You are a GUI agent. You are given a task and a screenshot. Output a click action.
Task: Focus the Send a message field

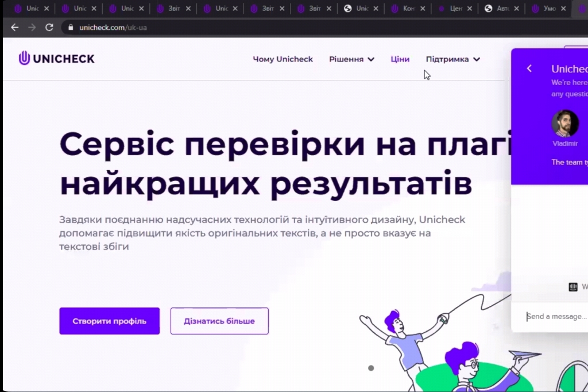[x=556, y=317]
